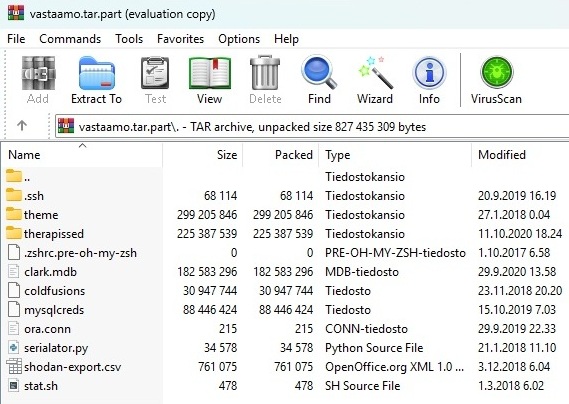This screenshot has height=404, width=569.
Task: Open the Commands menu
Action: pos(70,39)
